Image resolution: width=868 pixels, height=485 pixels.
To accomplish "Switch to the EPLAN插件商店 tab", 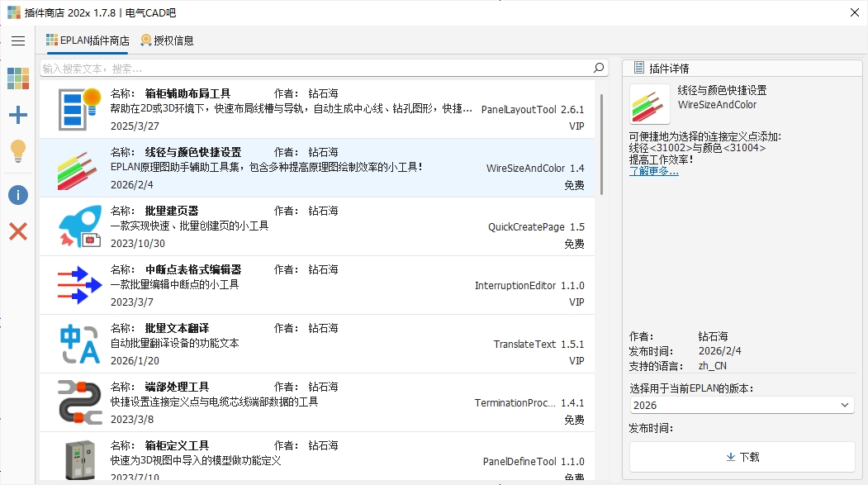I will 88,40.
